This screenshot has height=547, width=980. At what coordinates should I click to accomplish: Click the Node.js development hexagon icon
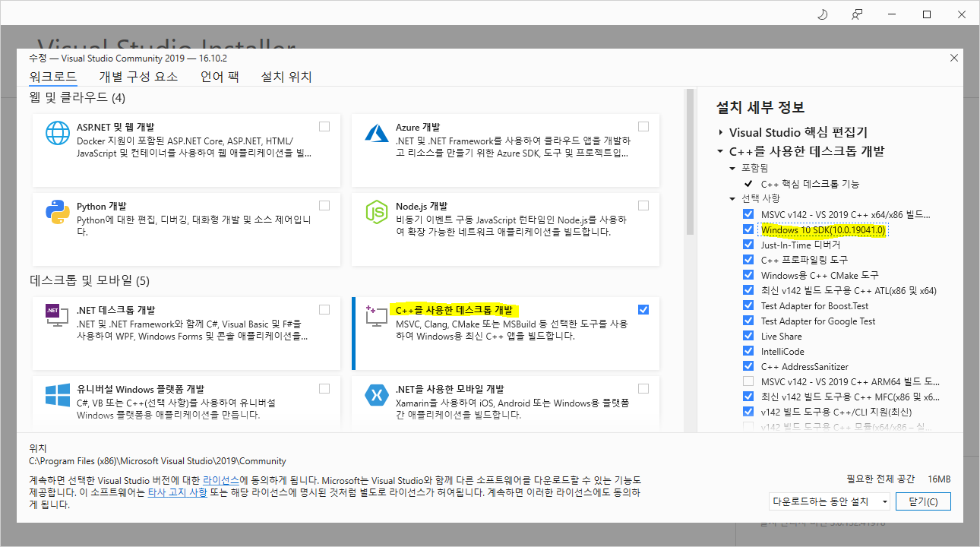pos(377,212)
